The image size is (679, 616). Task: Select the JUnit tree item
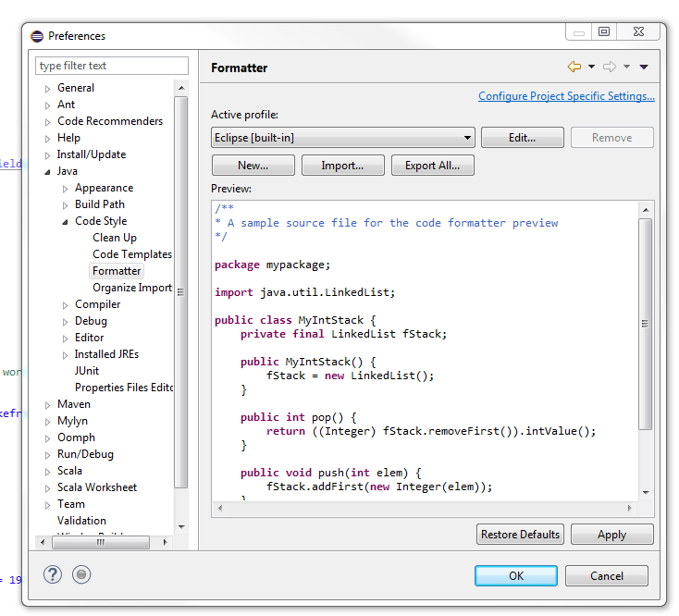[x=87, y=371]
